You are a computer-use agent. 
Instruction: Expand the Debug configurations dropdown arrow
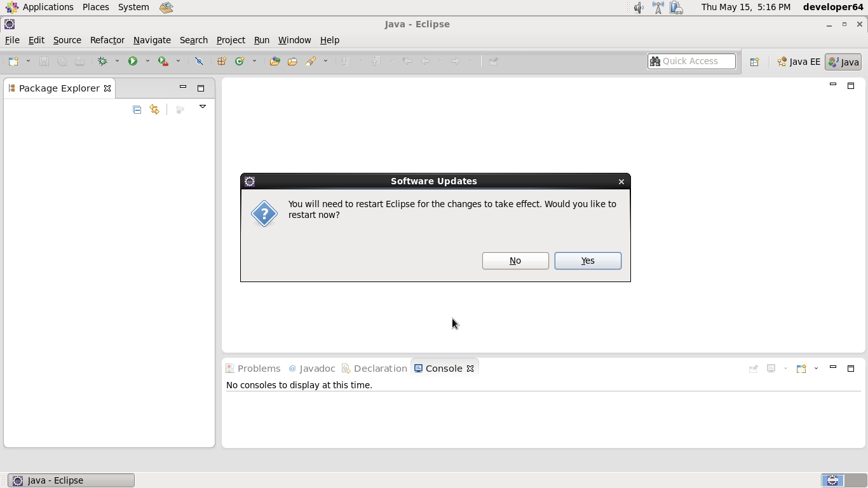point(117,62)
